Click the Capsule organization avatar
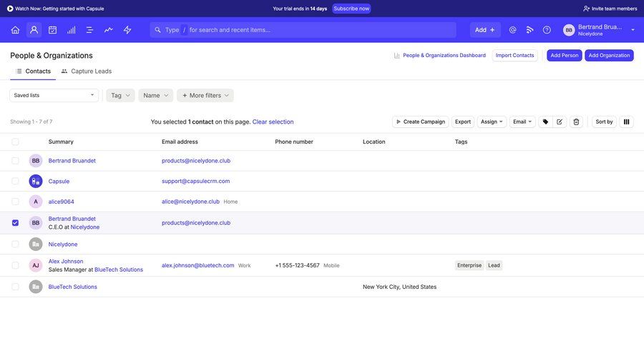This screenshot has height=346, width=644. tap(36, 181)
